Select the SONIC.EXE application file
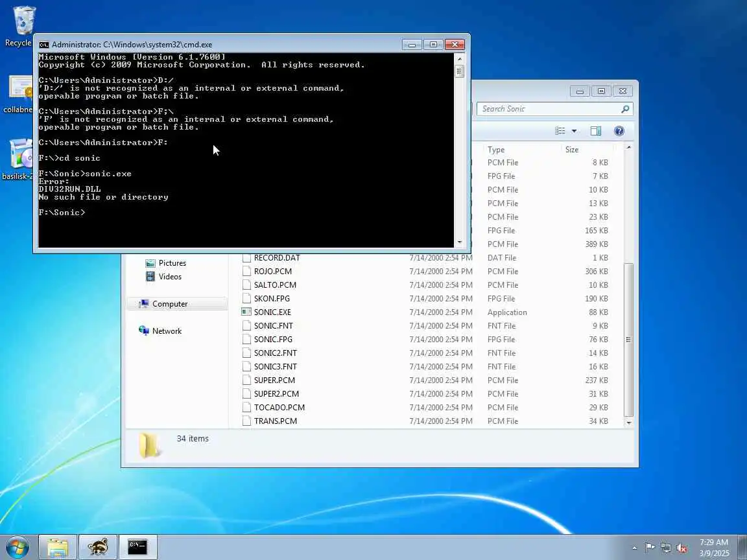Image resolution: width=747 pixels, height=560 pixels. [272, 312]
